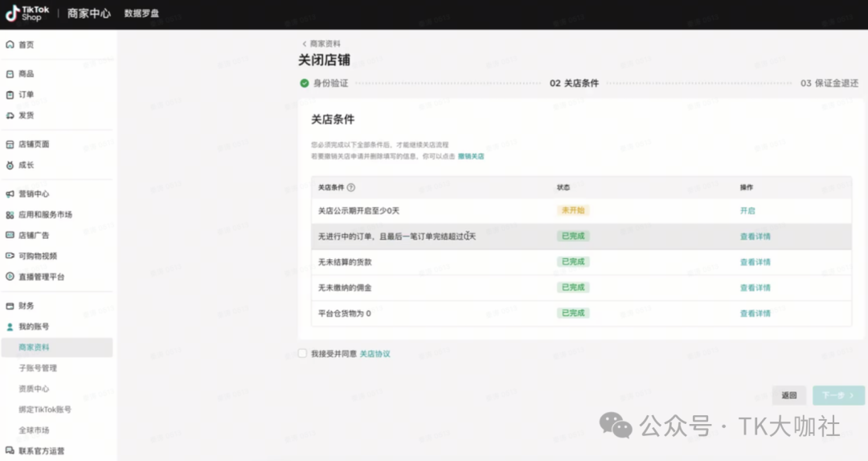Click the 直播管理平台 icon
The width and height of the screenshot is (868, 461).
click(x=10, y=277)
